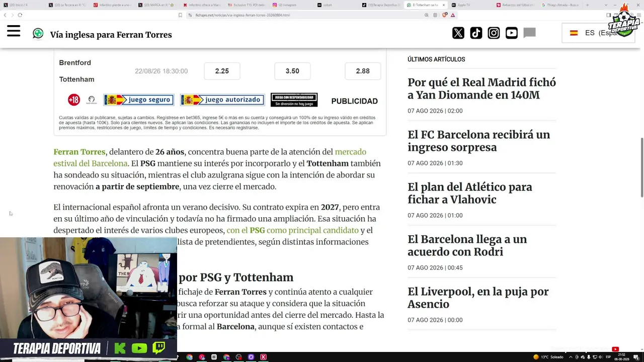Click date '07 AGO 2026 | 00:45' under Rodri article
The image size is (644, 362).
(x=435, y=267)
